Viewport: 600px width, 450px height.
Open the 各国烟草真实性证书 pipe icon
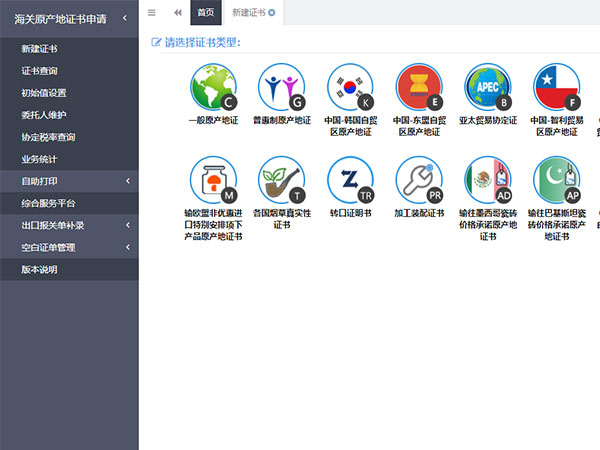point(282,180)
